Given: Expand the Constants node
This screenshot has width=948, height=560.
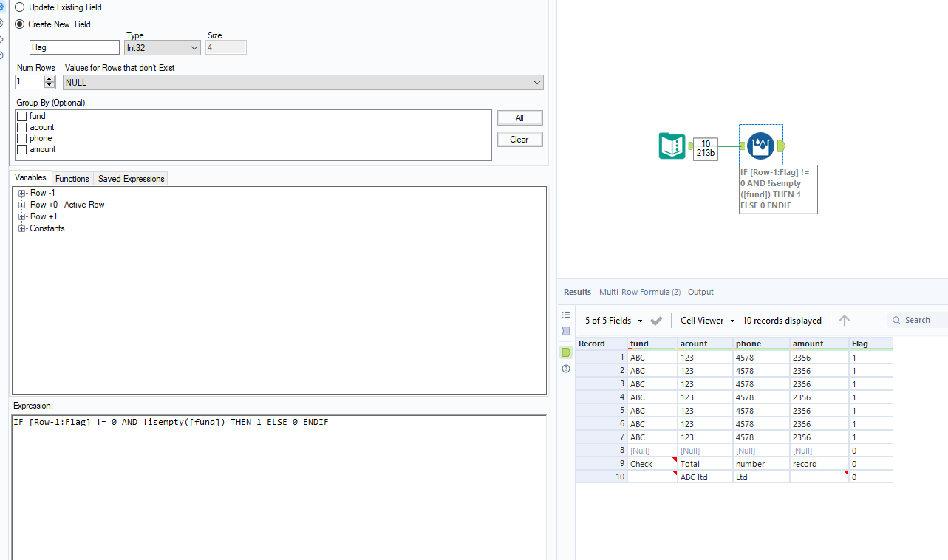Looking at the screenshot, I should point(22,228).
